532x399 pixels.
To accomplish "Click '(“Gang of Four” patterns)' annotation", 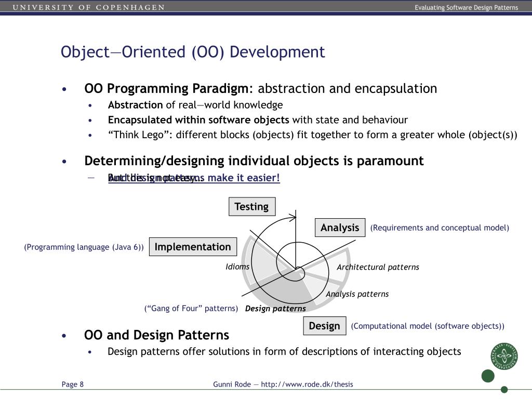I will click(191, 309).
